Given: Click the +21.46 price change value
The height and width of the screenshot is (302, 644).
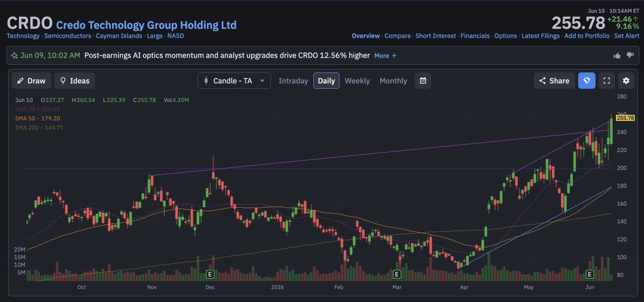Looking at the screenshot, I should click(623, 19).
